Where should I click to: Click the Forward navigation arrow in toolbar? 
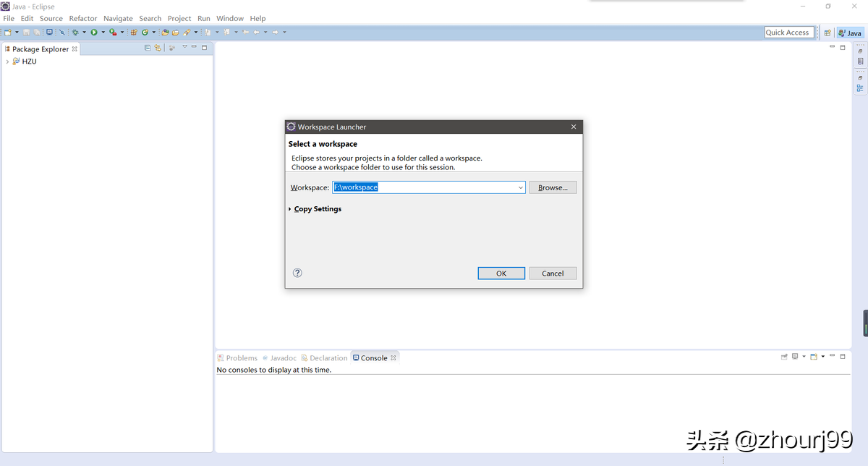pyautogui.click(x=275, y=33)
